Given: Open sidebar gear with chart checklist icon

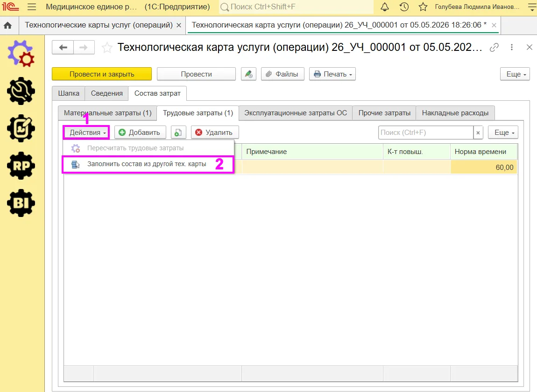Looking at the screenshot, I should [21, 128].
